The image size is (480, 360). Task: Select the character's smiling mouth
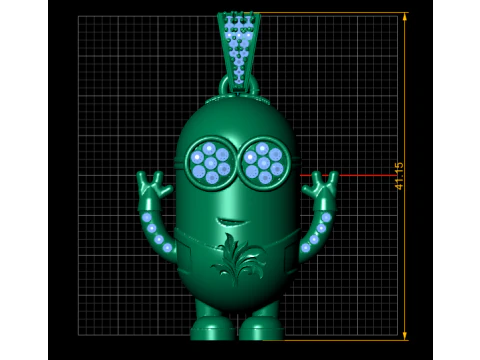coord(233,221)
